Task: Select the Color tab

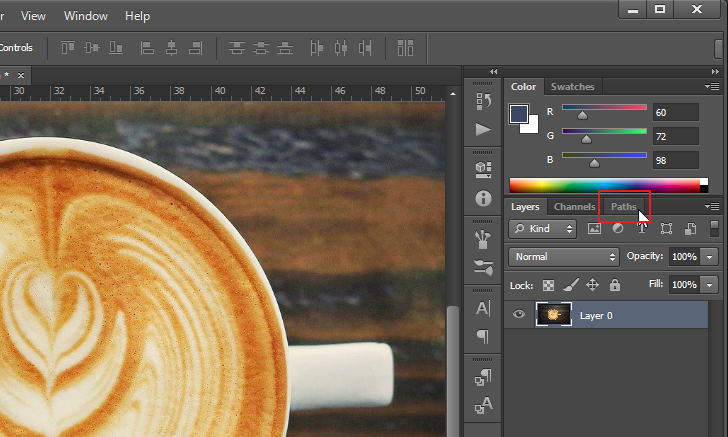Action: pyautogui.click(x=523, y=87)
